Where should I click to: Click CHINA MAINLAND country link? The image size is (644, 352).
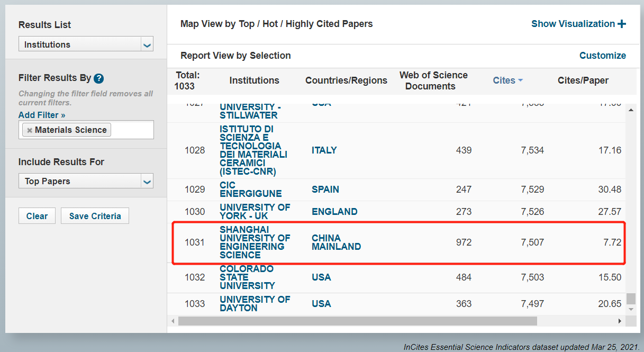pyautogui.click(x=337, y=242)
